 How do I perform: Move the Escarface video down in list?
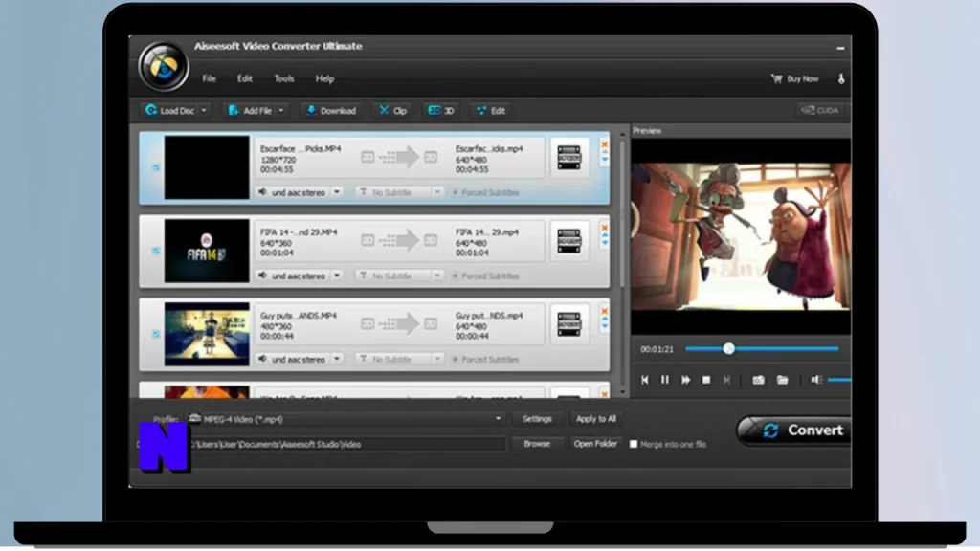[x=605, y=161]
